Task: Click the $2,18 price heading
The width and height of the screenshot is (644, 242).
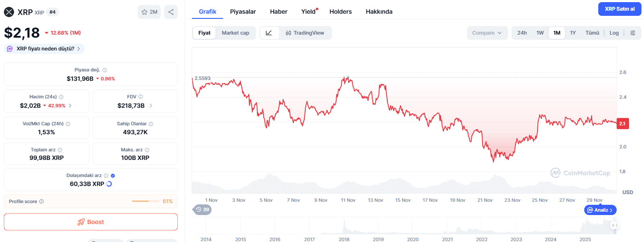Action: click(x=22, y=32)
